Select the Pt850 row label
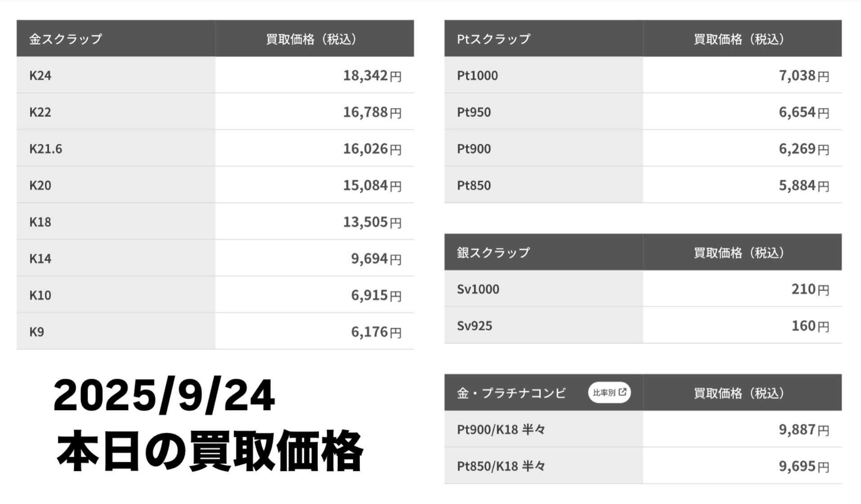The height and width of the screenshot is (504, 861). [x=474, y=185]
